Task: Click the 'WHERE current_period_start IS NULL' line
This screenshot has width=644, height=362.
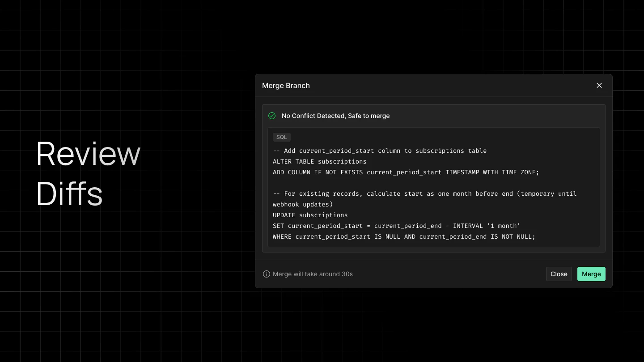Action: pos(404,236)
